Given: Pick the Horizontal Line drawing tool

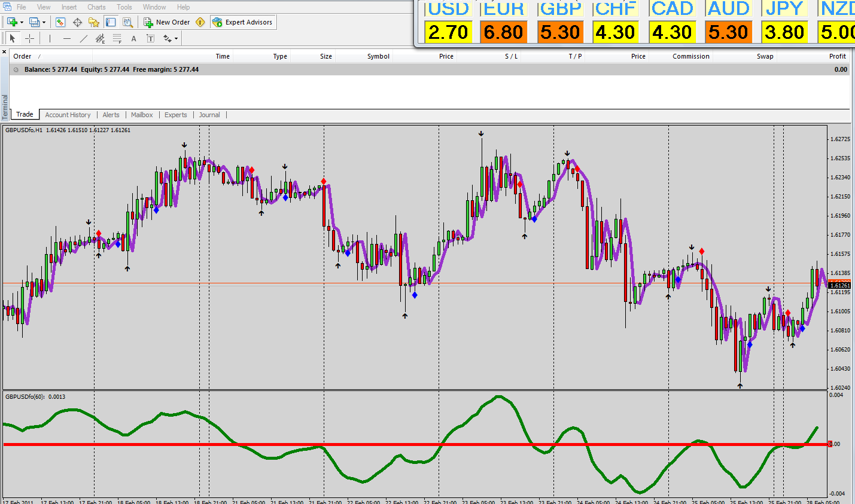Looking at the screenshot, I should pos(66,38).
